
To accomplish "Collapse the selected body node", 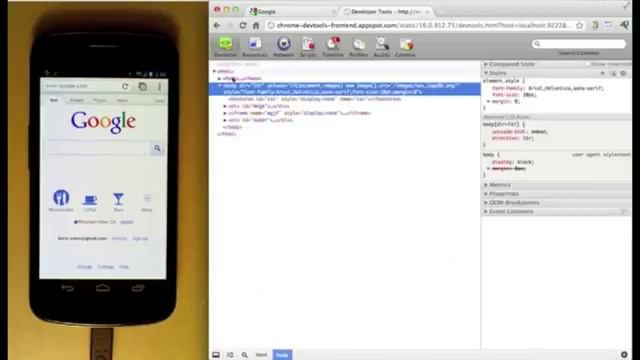I will click(220, 86).
